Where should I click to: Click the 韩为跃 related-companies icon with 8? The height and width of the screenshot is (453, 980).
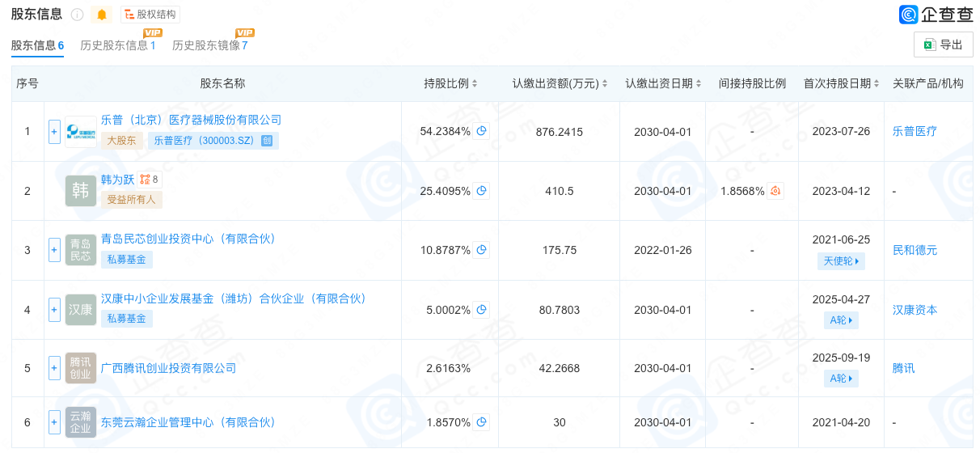point(150,180)
